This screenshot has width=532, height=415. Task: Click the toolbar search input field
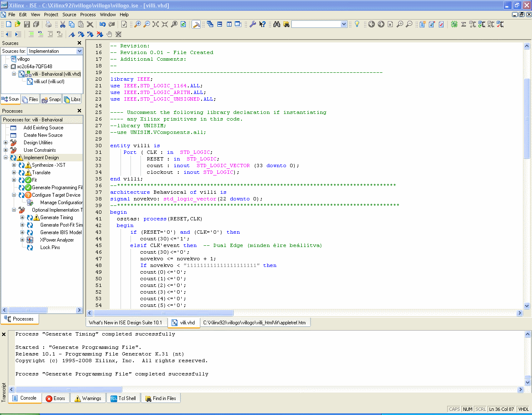click(316, 25)
